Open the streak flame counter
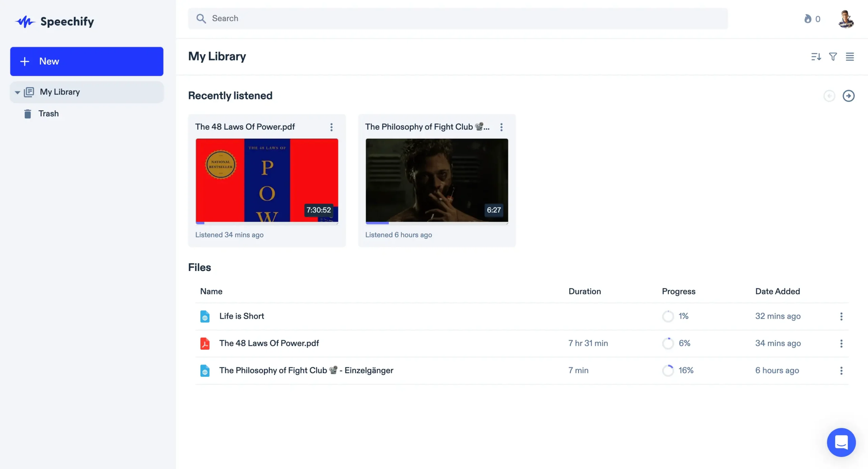 [812, 19]
